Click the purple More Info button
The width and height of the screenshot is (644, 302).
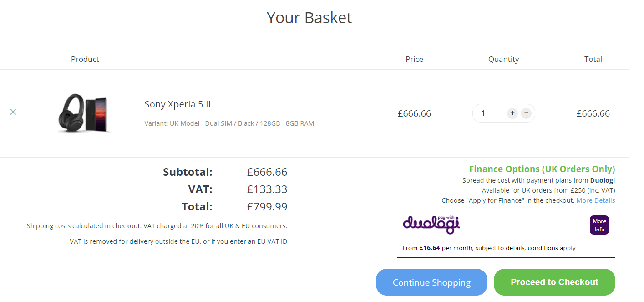pos(599,225)
